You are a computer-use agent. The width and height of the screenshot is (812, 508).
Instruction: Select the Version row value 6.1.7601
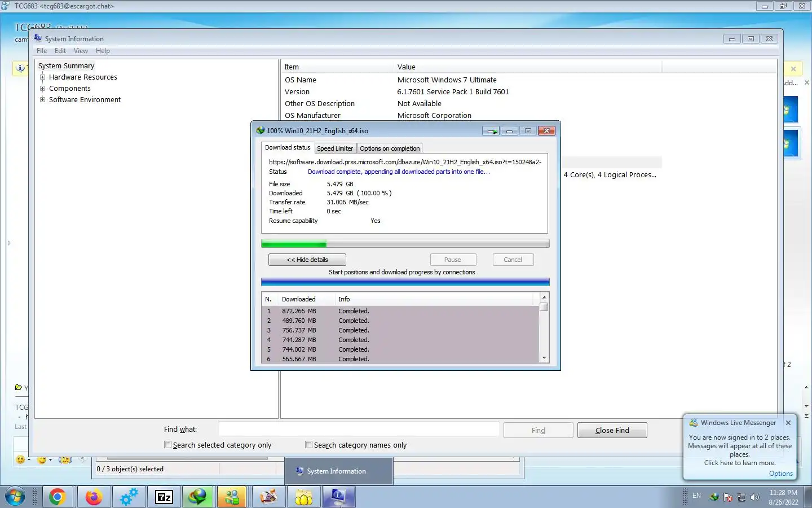tap(453, 92)
